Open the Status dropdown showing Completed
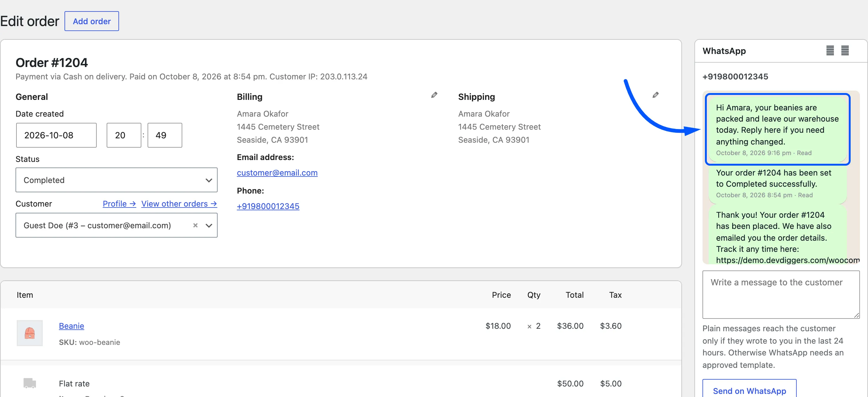 pos(117,180)
